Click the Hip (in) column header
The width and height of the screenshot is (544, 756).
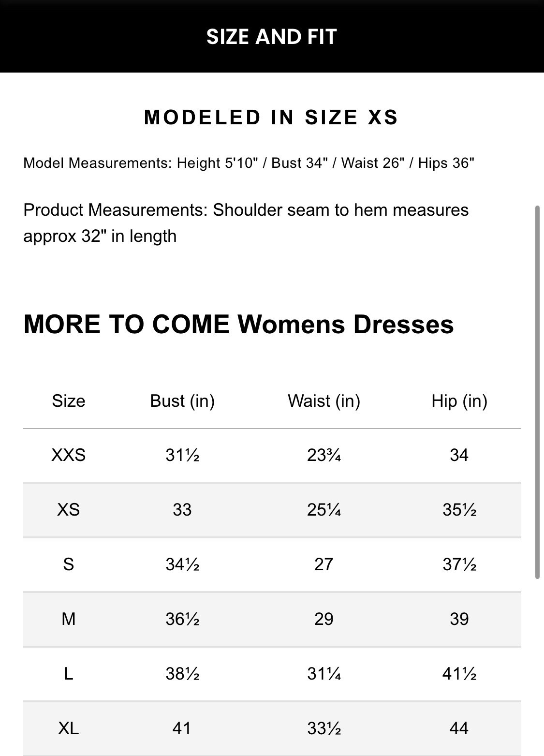[459, 401]
